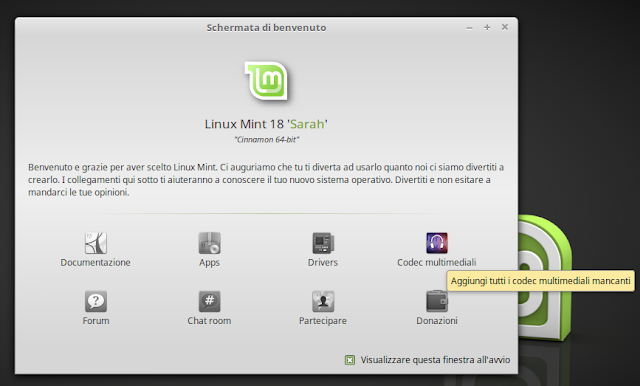The height and width of the screenshot is (386, 640).
Task: Click the 'Partecipare' label
Action: tap(323, 321)
